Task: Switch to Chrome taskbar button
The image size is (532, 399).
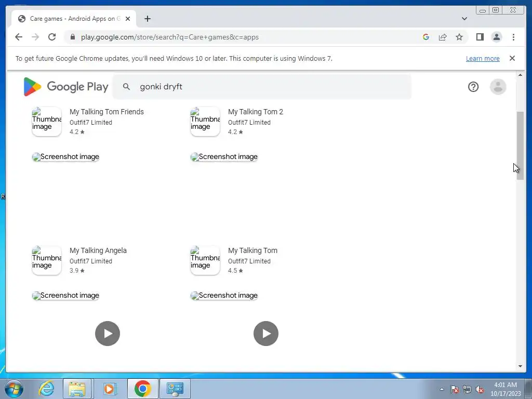Action: pyautogui.click(x=142, y=389)
